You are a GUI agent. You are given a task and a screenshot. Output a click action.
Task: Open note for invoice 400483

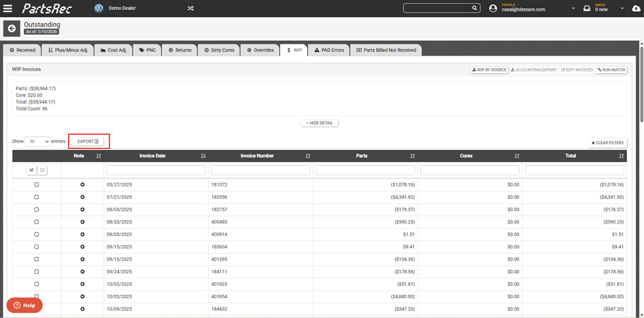(x=83, y=222)
